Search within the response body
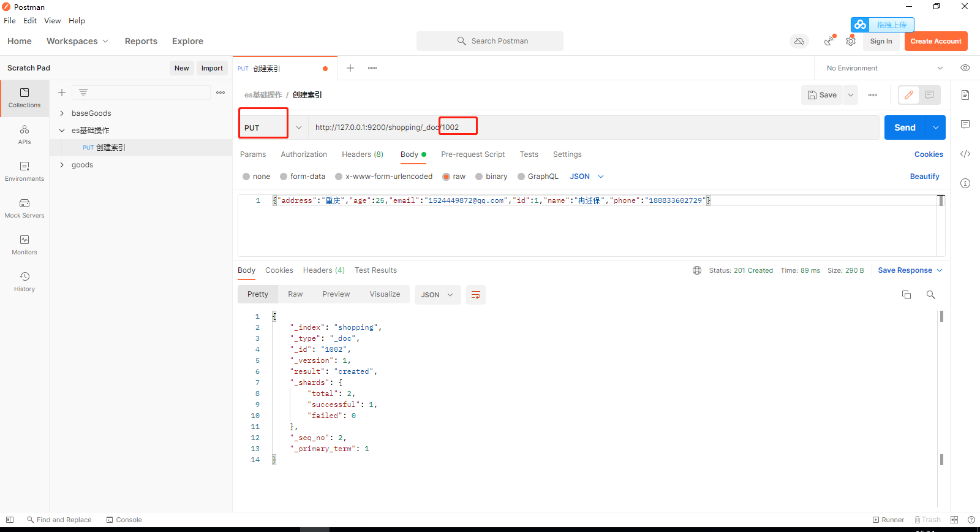 pos(931,295)
